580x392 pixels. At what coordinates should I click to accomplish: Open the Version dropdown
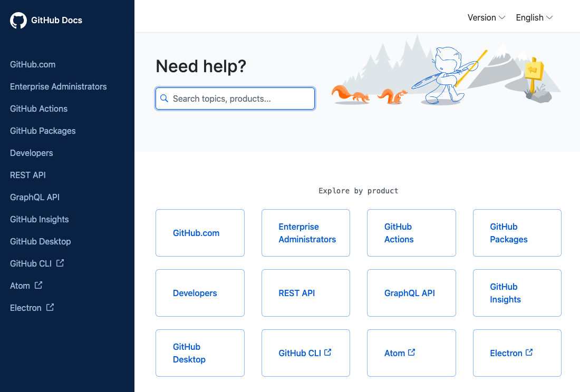(x=486, y=17)
